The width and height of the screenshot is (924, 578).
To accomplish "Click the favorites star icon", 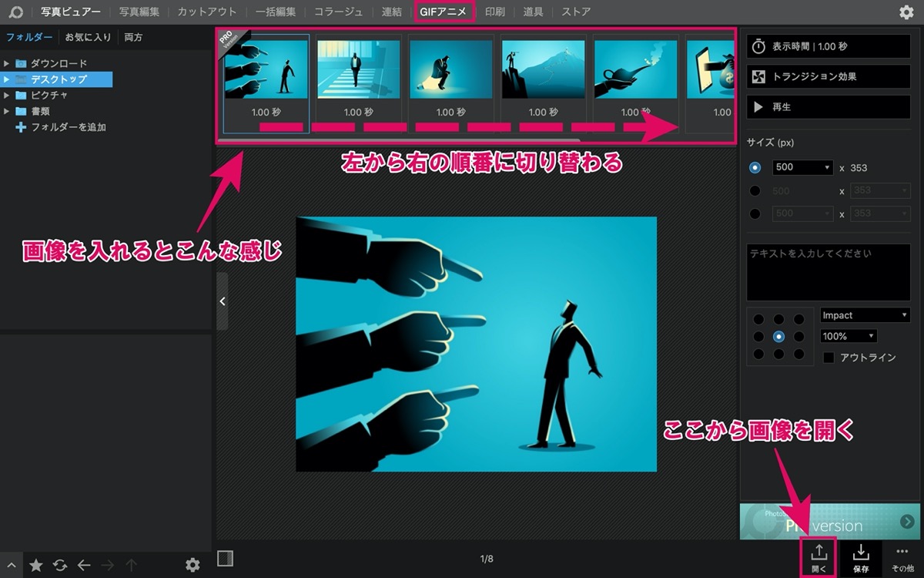I will (36, 565).
